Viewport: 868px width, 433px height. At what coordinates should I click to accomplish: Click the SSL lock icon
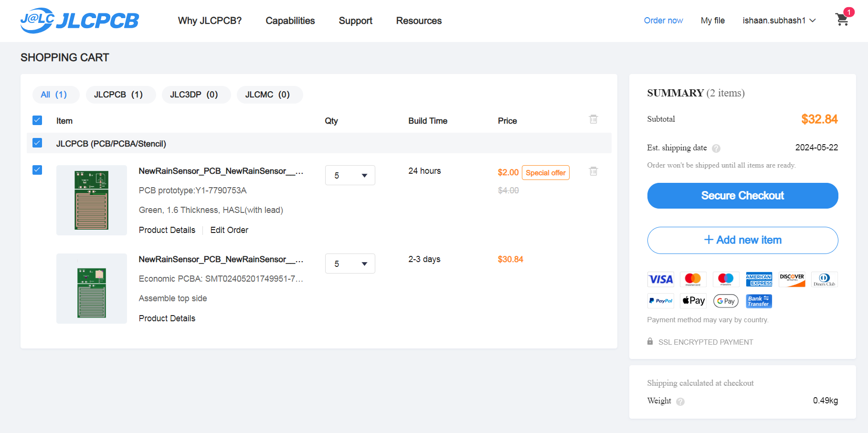[x=650, y=341]
